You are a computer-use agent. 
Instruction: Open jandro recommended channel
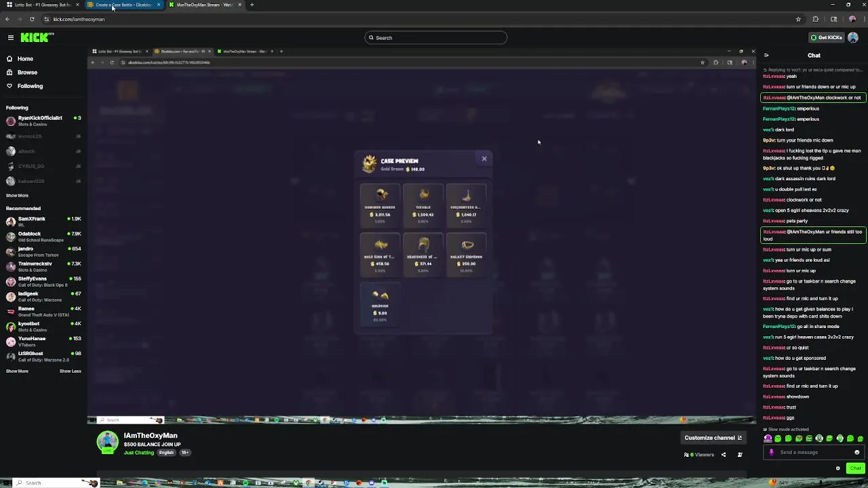click(x=43, y=251)
